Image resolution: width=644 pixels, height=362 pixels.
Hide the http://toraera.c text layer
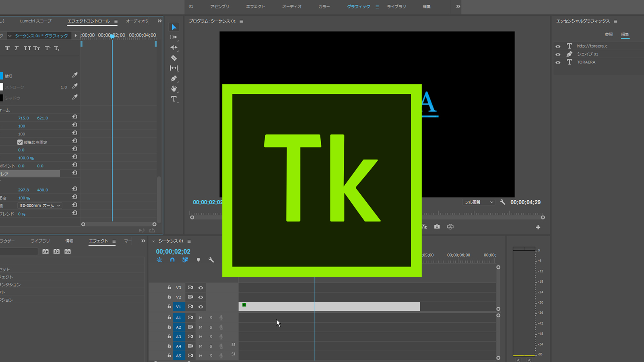[558, 46]
